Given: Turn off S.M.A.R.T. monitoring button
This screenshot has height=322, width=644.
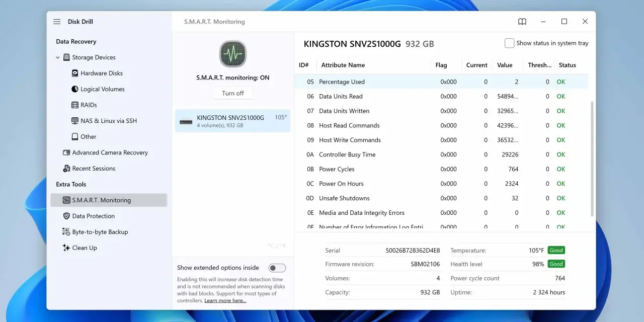Looking at the screenshot, I should 233,93.
